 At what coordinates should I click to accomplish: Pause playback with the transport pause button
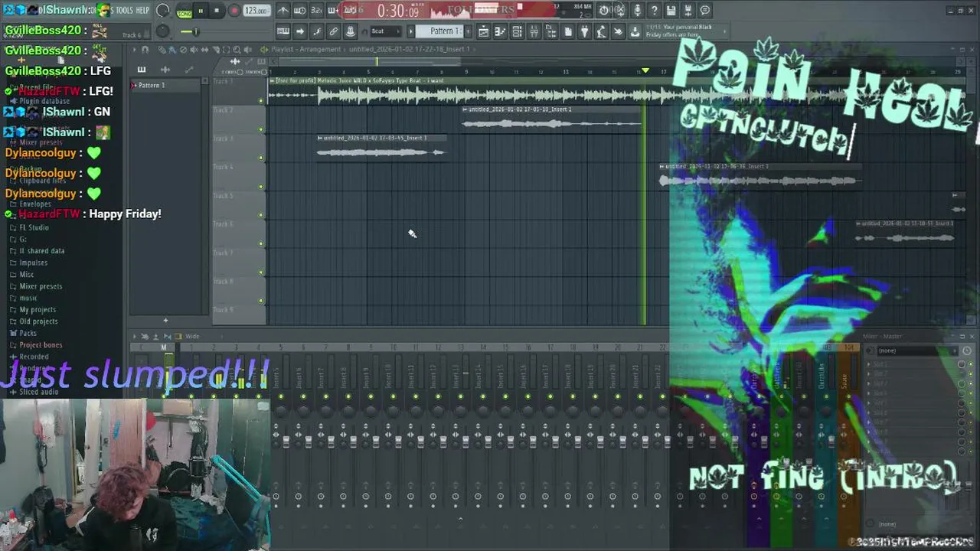[201, 11]
